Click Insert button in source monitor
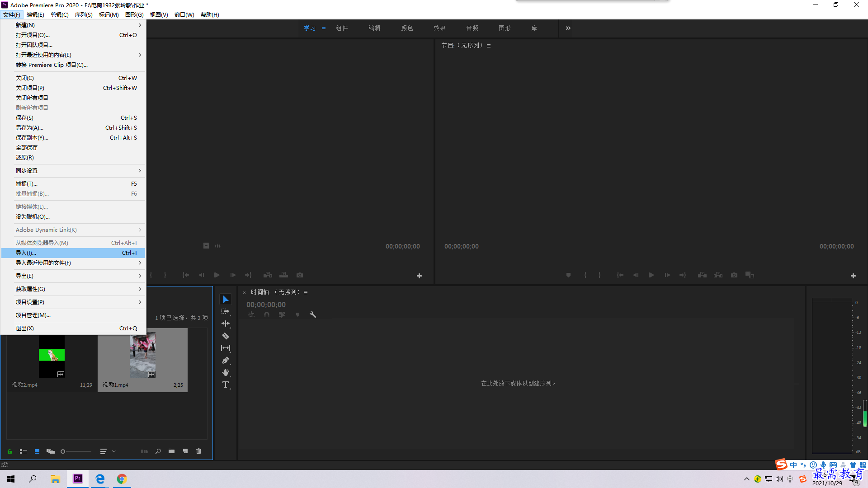 [x=268, y=275]
